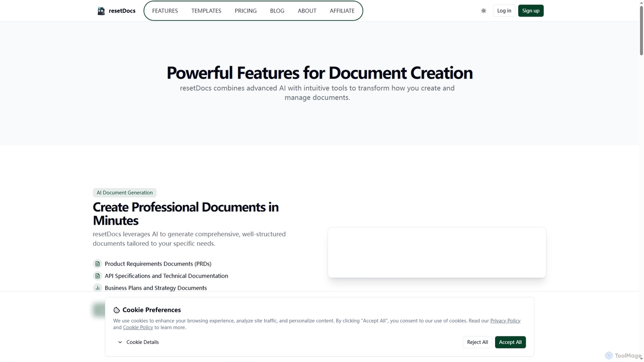Click the AI Document Generation badge
Screen dimensions: 644x362
(125, 193)
